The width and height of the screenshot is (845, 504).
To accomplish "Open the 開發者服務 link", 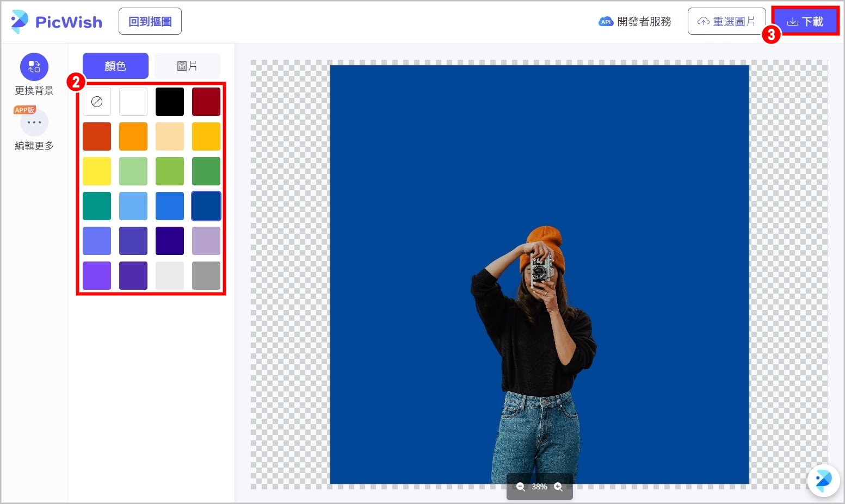I will pyautogui.click(x=644, y=22).
